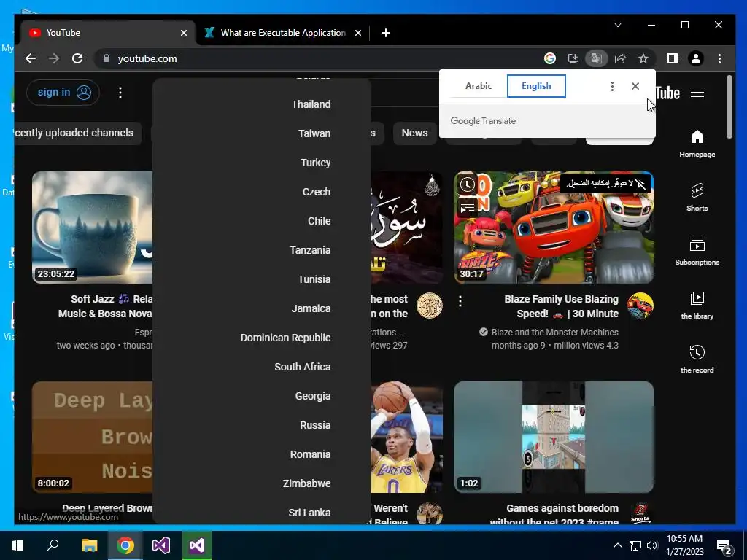Reload the page

tap(77, 58)
